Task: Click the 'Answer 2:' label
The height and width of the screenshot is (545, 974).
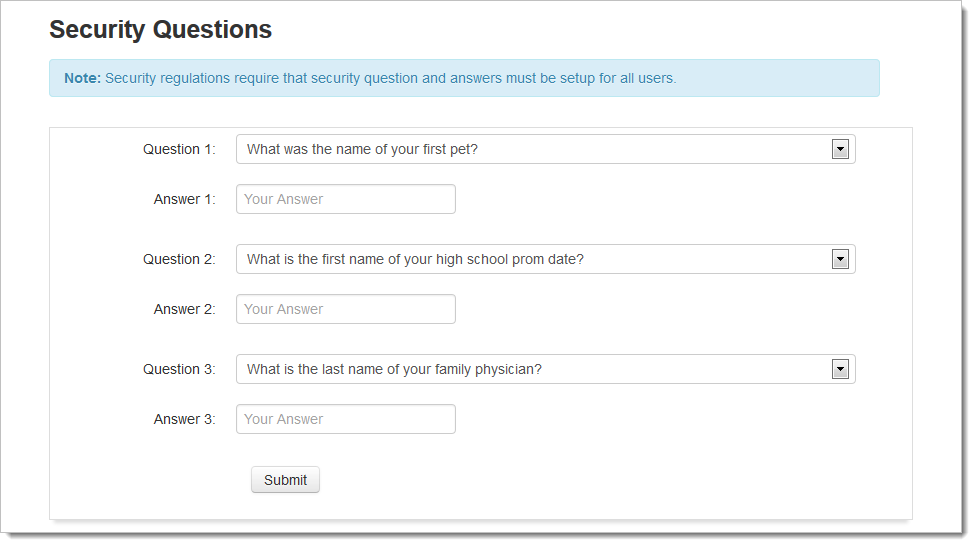Action: pos(184,309)
